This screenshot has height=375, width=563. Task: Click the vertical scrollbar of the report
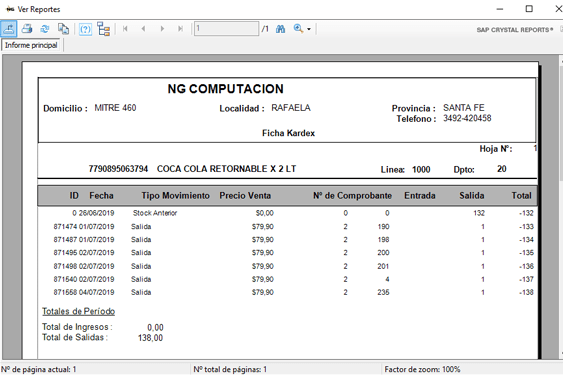(x=561, y=208)
